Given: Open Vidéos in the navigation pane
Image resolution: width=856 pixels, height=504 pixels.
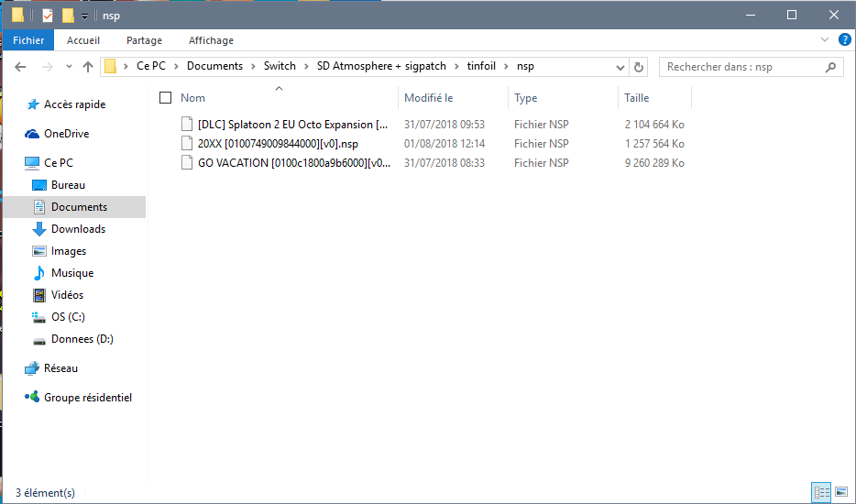Looking at the screenshot, I should pos(67,295).
